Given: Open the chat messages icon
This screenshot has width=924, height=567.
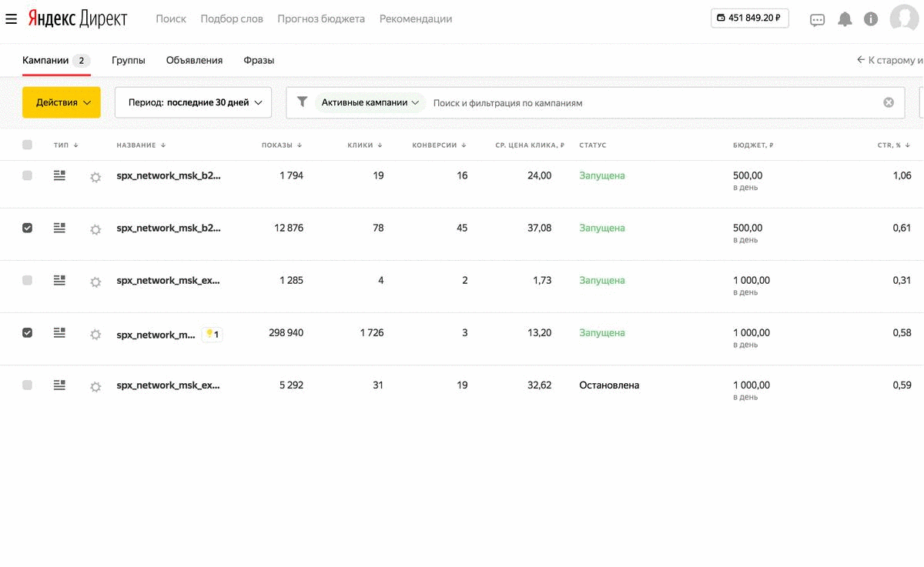Looking at the screenshot, I should point(817,20).
